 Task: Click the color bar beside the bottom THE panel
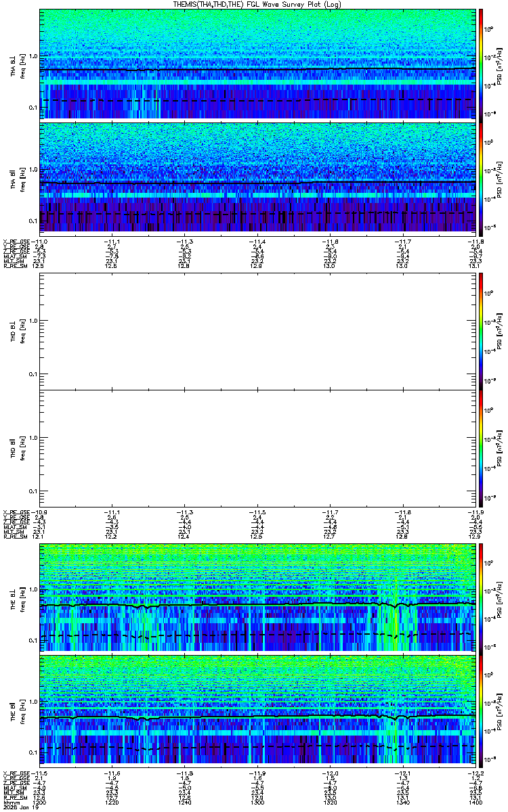pos(481,710)
